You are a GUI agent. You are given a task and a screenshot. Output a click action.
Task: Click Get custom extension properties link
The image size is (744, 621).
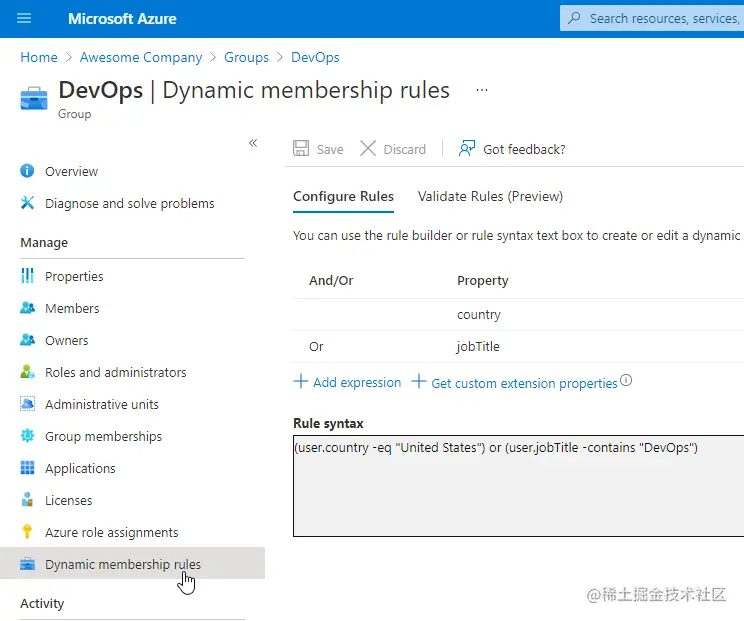(x=524, y=383)
